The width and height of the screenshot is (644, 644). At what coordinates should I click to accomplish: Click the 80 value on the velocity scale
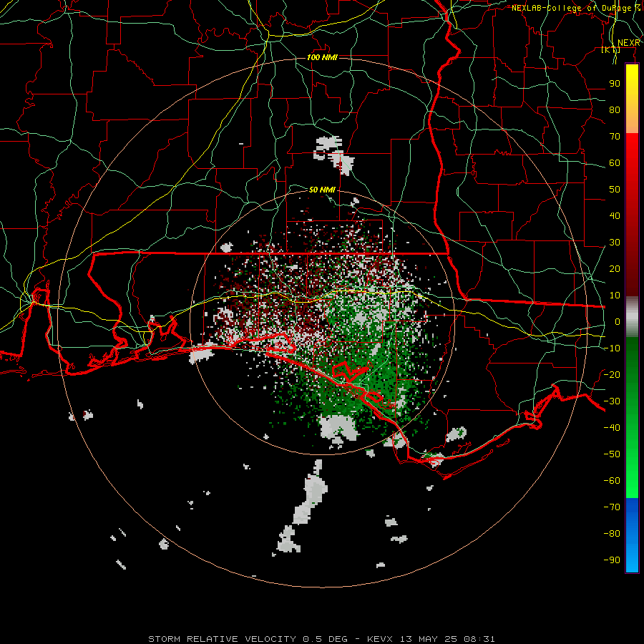615,110
